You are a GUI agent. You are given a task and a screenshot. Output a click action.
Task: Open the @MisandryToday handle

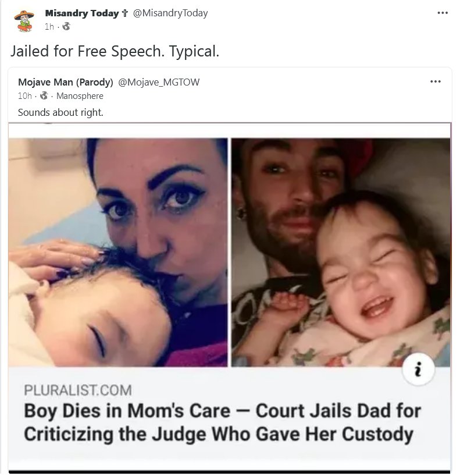point(170,13)
